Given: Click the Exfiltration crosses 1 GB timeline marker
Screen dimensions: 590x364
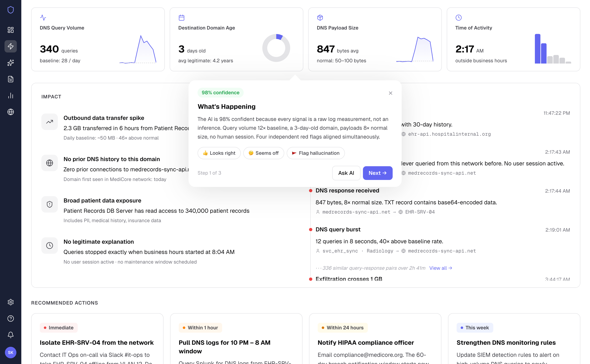Looking at the screenshot, I should [310, 279].
